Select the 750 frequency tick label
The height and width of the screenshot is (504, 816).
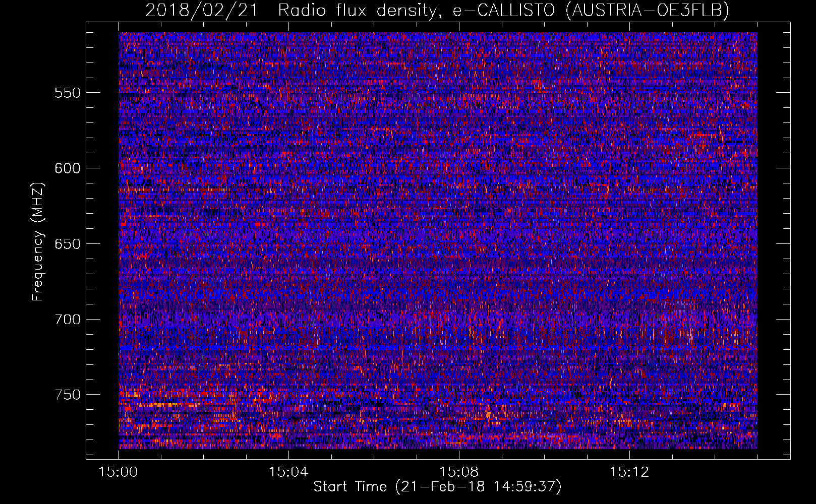tap(68, 395)
